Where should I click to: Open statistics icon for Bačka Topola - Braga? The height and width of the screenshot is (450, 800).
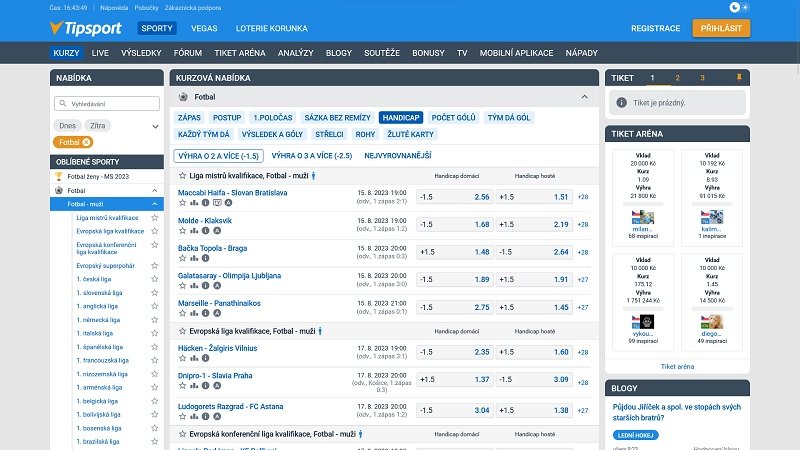(x=194, y=258)
